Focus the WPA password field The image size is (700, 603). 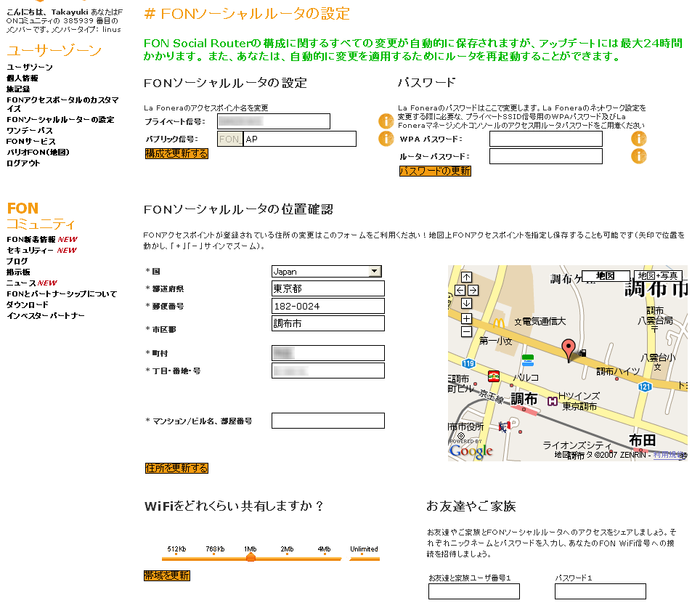point(545,139)
